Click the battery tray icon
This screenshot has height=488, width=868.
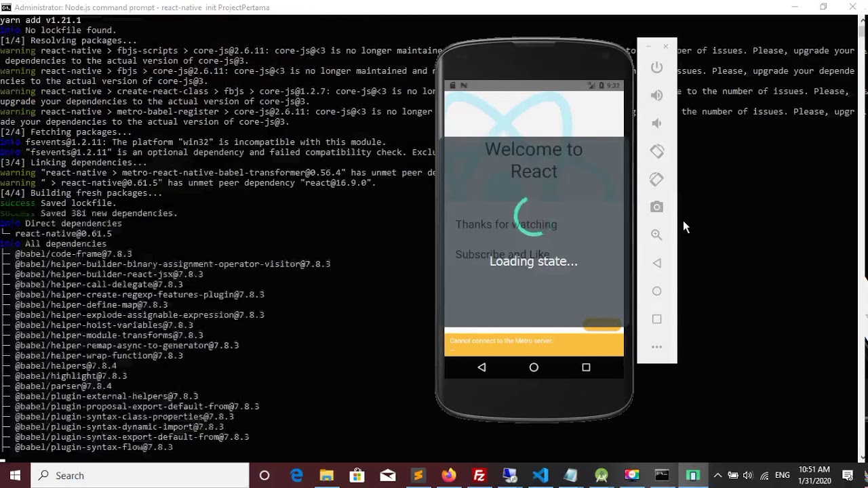[732, 475]
